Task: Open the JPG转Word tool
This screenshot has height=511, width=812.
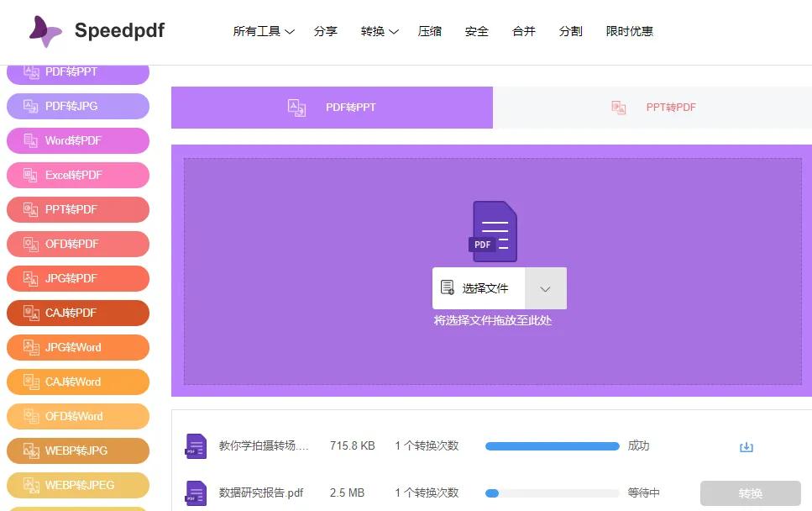Action: 77,347
